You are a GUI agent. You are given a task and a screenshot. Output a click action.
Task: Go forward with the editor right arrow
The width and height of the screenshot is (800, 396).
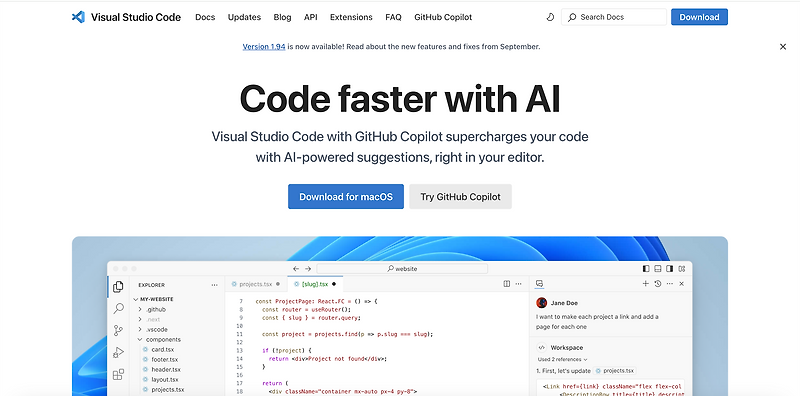pos(308,268)
